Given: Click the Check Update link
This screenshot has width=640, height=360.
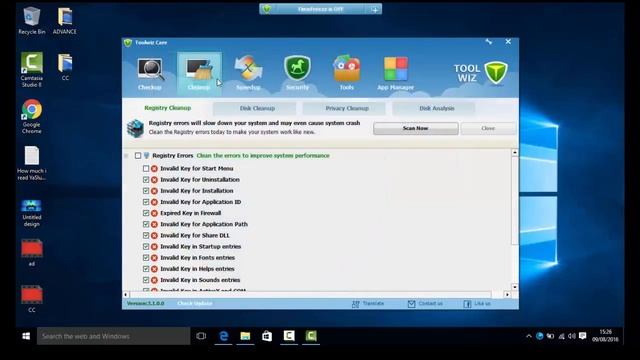Looking at the screenshot, I should pyautogui.click(x=195, y=303).
